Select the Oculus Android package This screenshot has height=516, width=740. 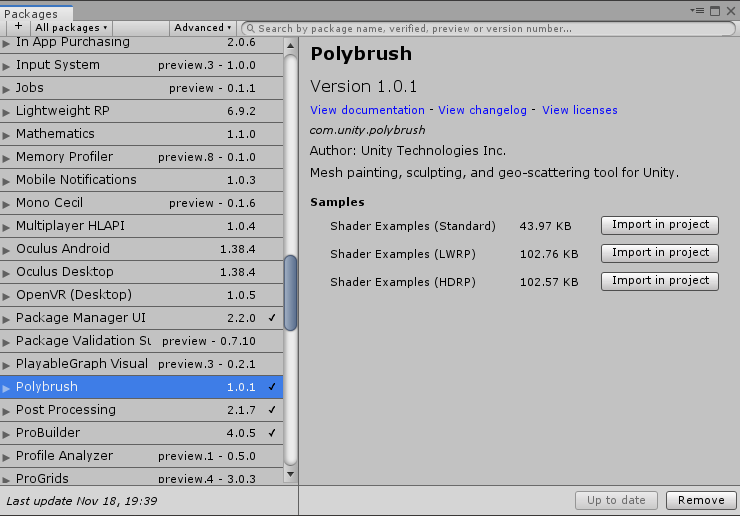coord(63,249)
